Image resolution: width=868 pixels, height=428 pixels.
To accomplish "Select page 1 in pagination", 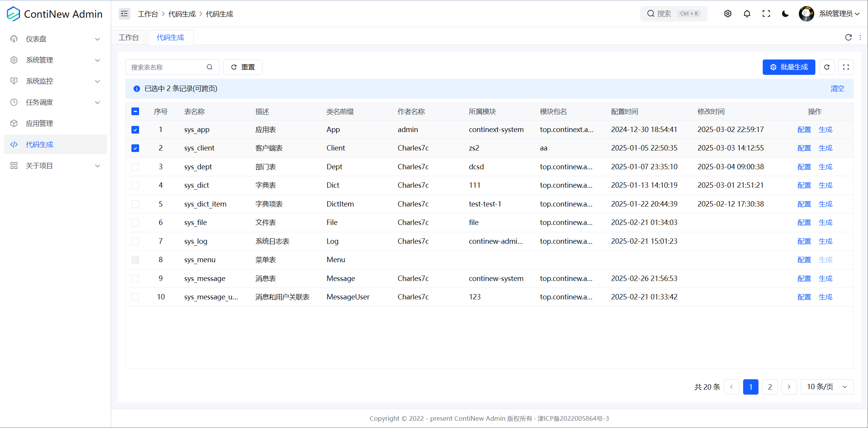I will (x=751, y=387).
